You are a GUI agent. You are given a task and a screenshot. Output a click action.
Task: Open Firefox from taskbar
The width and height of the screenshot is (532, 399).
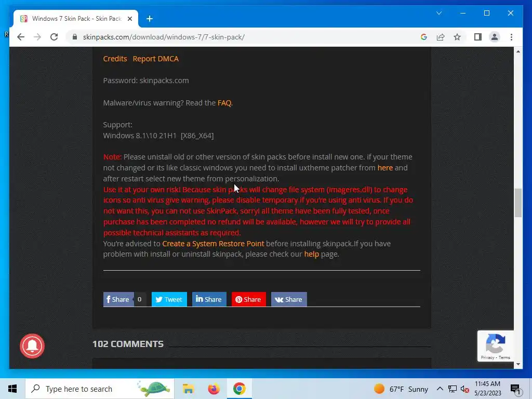[214, 389]
